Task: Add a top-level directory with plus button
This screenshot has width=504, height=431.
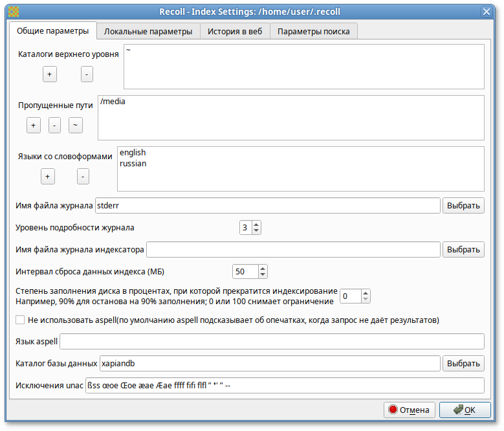Action: coord(50,74)
